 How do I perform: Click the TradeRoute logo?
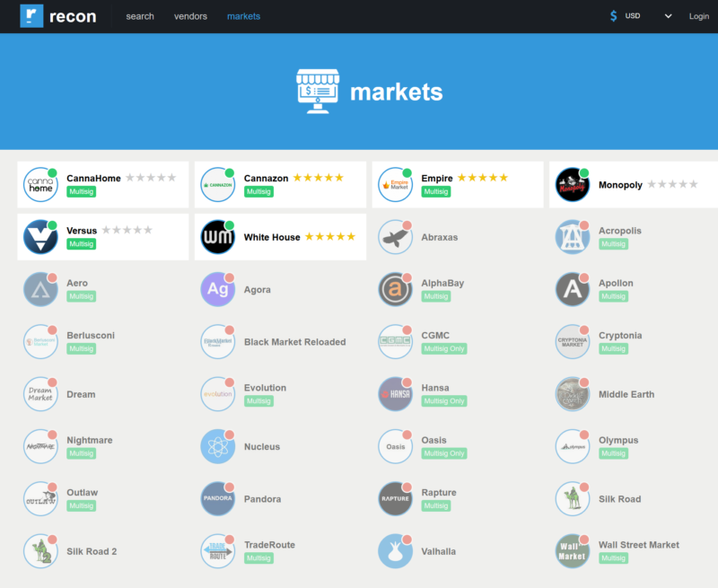[218, 551]
